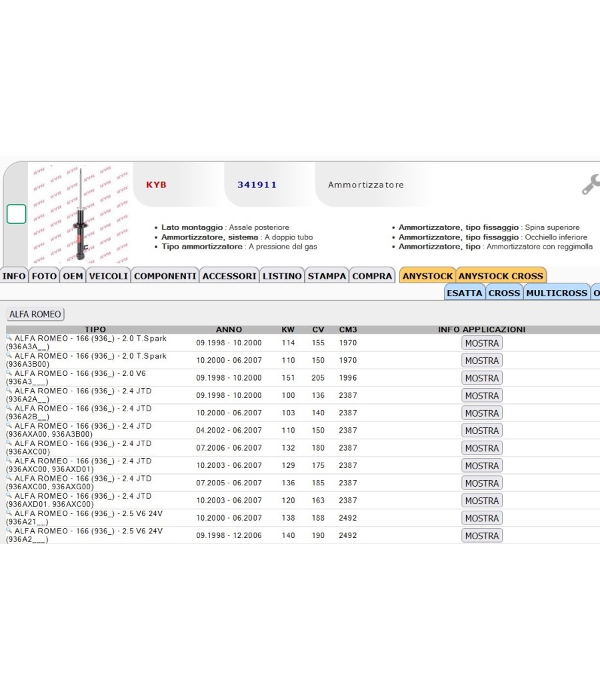Click MOSTRA for 2.4 JTD 185 CV
Viewport: 600px width, 700px height.
tap(482, 483)
